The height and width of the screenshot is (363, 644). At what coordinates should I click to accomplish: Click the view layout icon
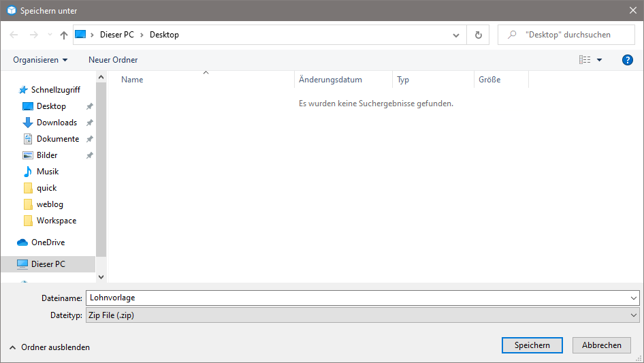click(x=585, y=60)
